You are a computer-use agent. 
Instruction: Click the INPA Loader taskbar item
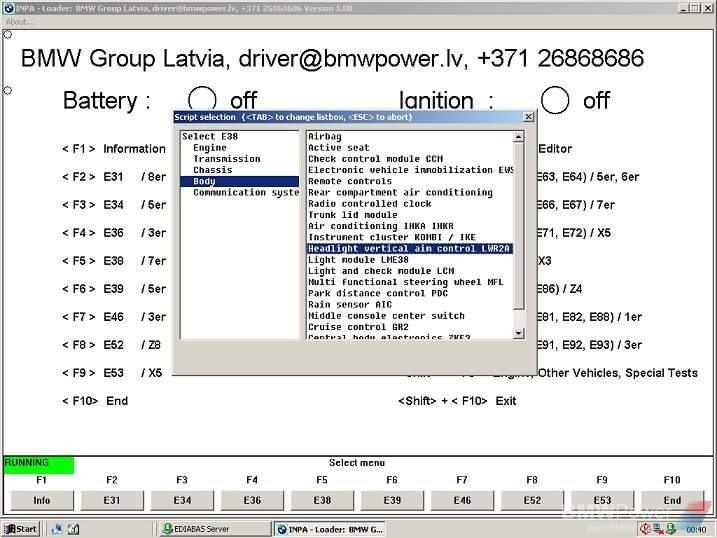click(x=330, y=529)
